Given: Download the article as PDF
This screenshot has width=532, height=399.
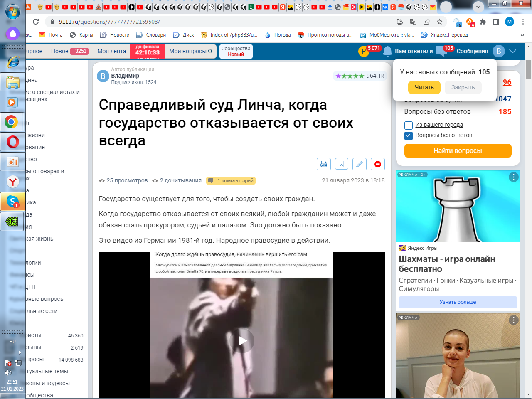Looking at the screenshot, I should point(324,164).
